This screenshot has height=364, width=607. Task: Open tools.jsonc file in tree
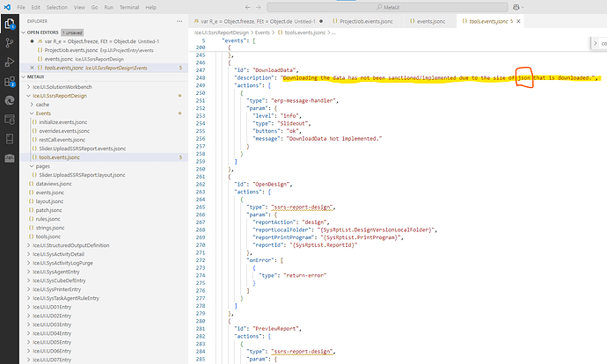coord(48,237)
